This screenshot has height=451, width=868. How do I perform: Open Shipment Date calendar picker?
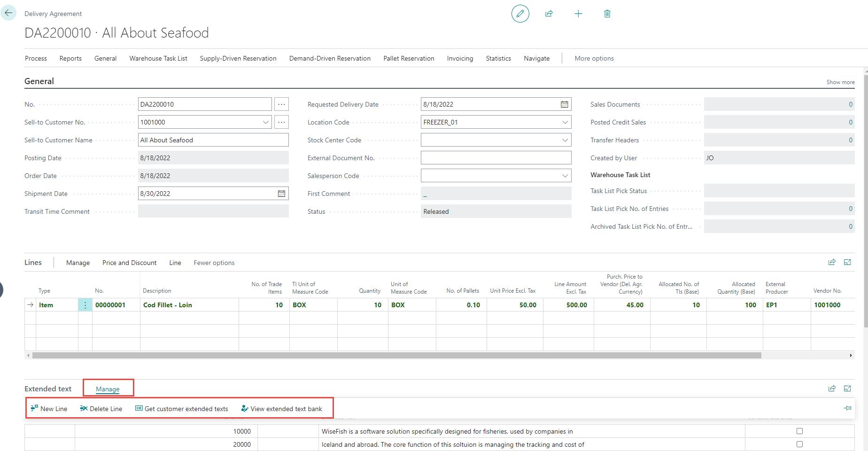coord(281,194)
